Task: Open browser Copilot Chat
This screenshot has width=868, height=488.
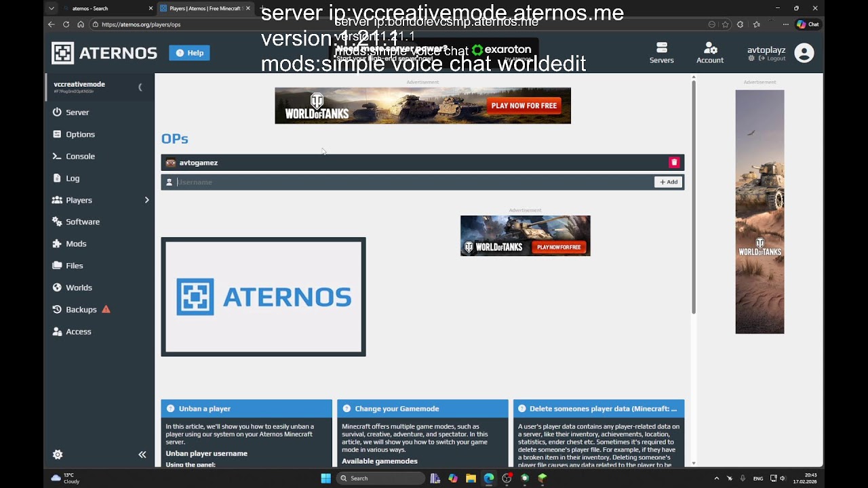Action: pos(808,24)
